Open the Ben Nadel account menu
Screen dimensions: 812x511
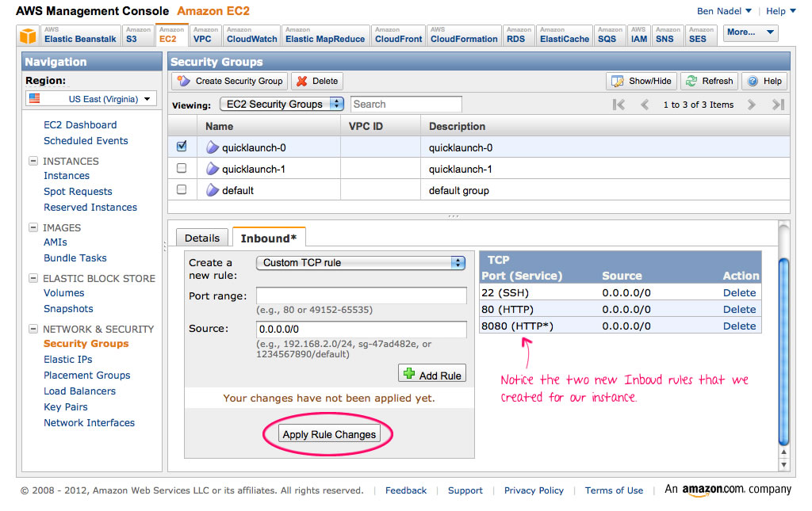pos(724,11)
